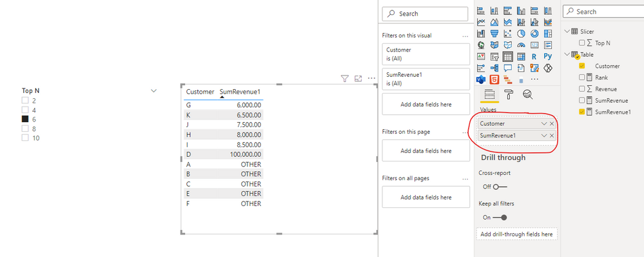Select the Clustered column chart visual

pos(522,11)
